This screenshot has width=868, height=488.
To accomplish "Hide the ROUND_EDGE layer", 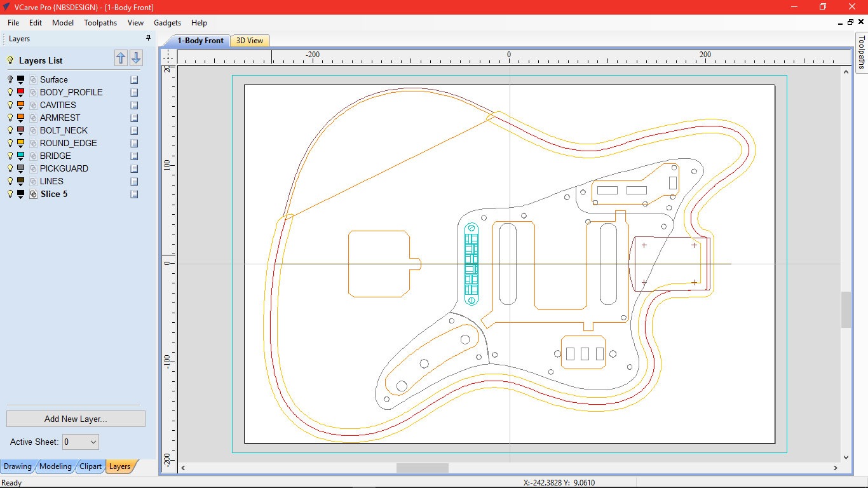I will point(10,143).
